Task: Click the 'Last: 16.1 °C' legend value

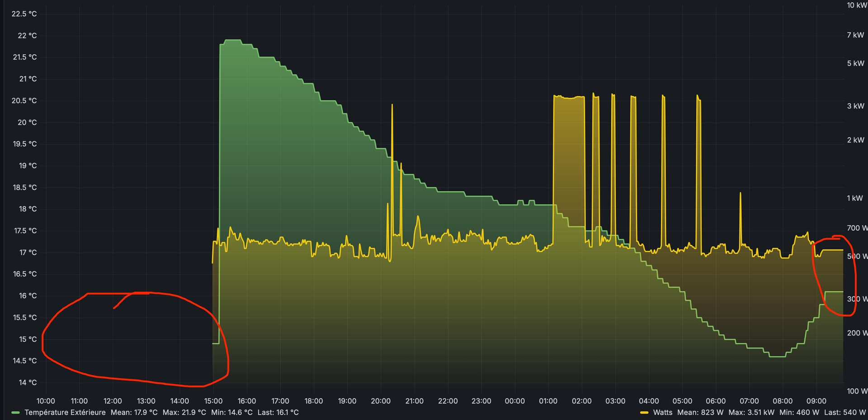Action: [x=278, y=412]
